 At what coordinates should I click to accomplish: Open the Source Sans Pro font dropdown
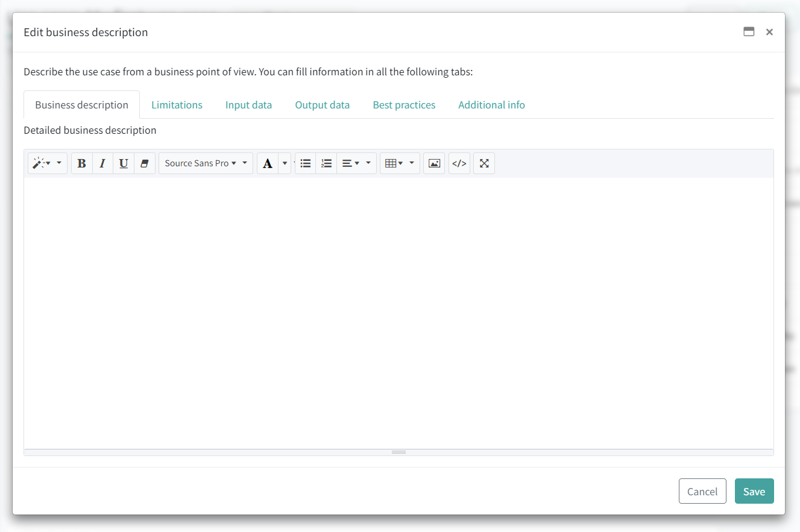[206, 163]
